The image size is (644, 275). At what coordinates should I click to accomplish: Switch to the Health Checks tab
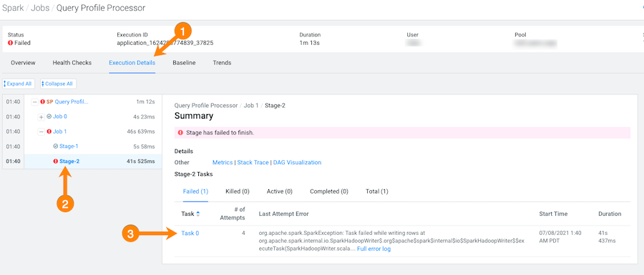[72, 63]
